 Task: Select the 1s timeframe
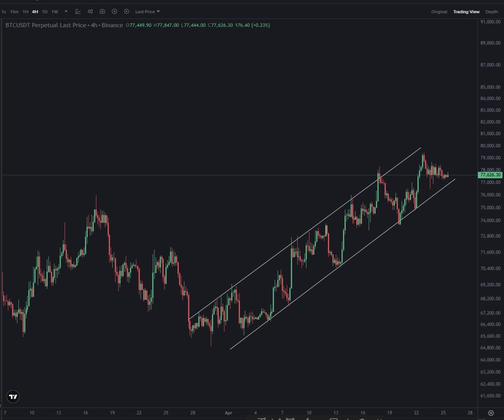4,12
